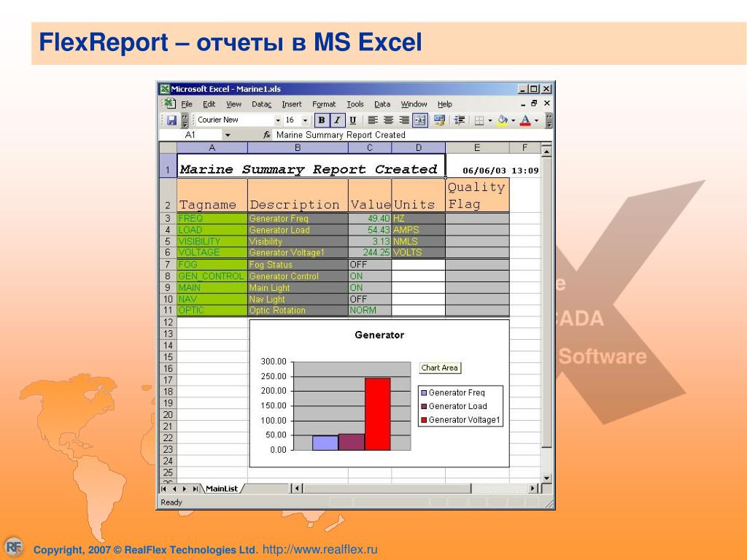Open the View menu

pyautogui.click(x=233, y=104)
